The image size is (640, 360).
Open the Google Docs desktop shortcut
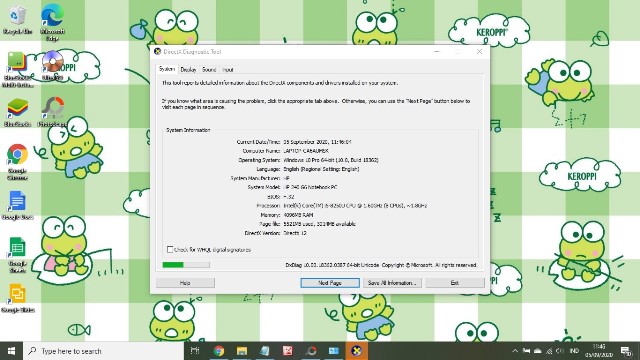pyautogui.click(x=17, y=205)
